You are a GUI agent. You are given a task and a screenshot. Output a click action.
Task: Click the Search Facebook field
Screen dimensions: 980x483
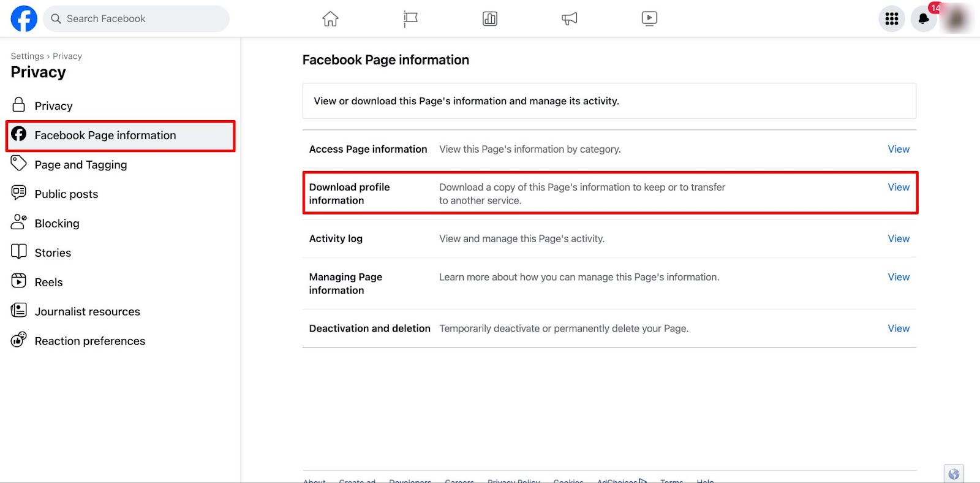click(x=136, y=18)
